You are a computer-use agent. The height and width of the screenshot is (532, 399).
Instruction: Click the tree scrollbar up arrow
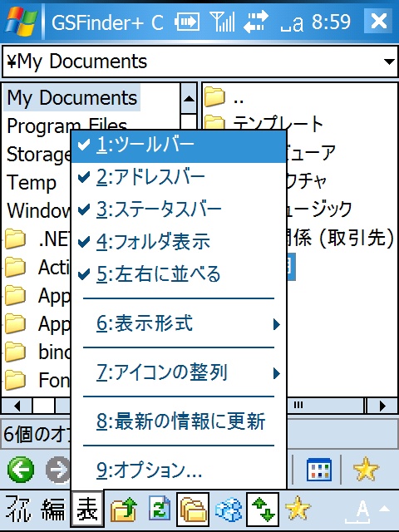coord(189,99)
